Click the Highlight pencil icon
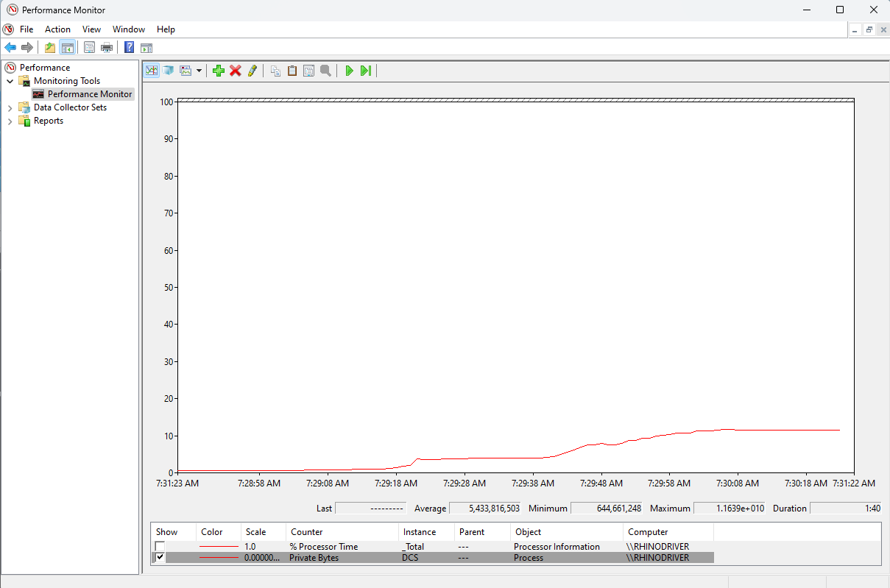Viewport: 890px width, 588px height. pos(252,71)
